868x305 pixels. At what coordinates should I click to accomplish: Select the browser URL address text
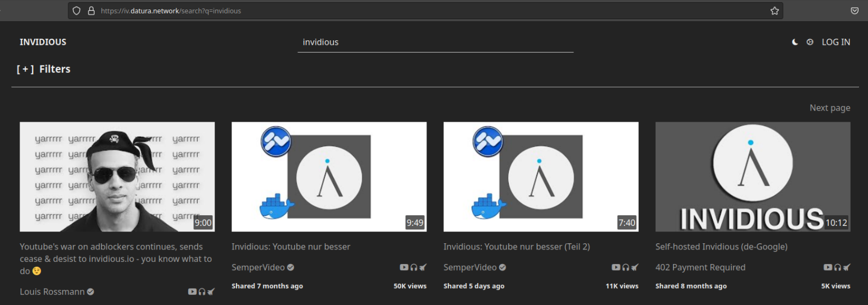(171, 11)
